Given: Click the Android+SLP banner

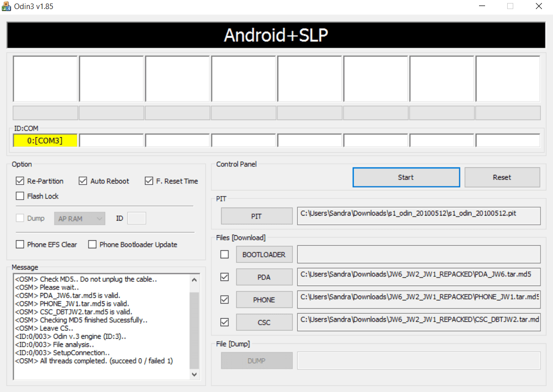Looking at the screenshot, I should coord(276,35).
